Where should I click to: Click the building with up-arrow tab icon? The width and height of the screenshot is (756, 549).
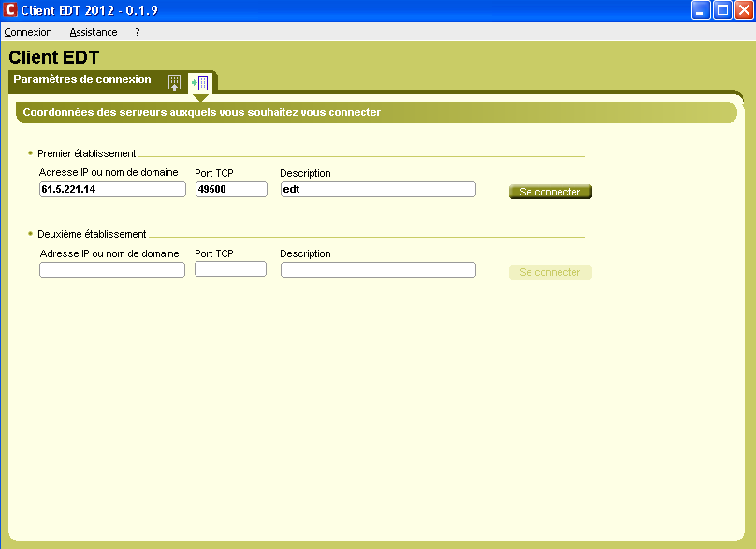tap(174, 82)
